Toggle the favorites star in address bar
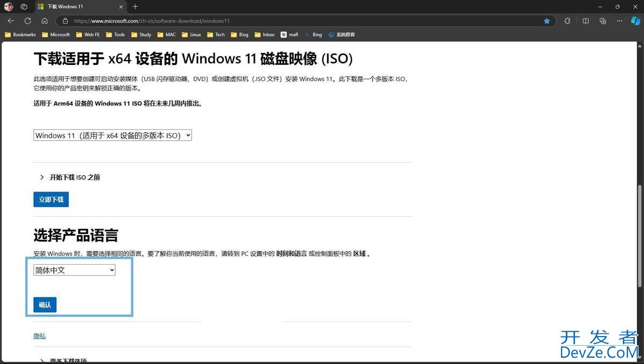 pos(547,21)
